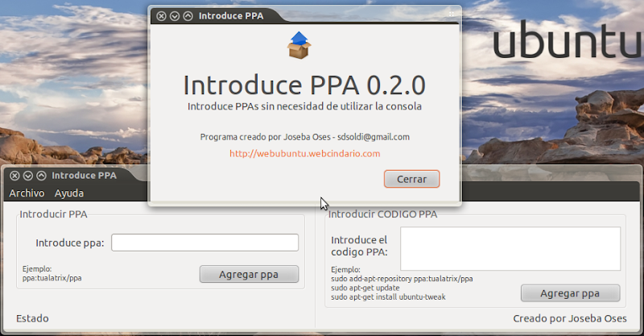The image size is (644, 336).
Task: Open the Archivo menu
Action: pyautogui.click(x=27, y=193)
